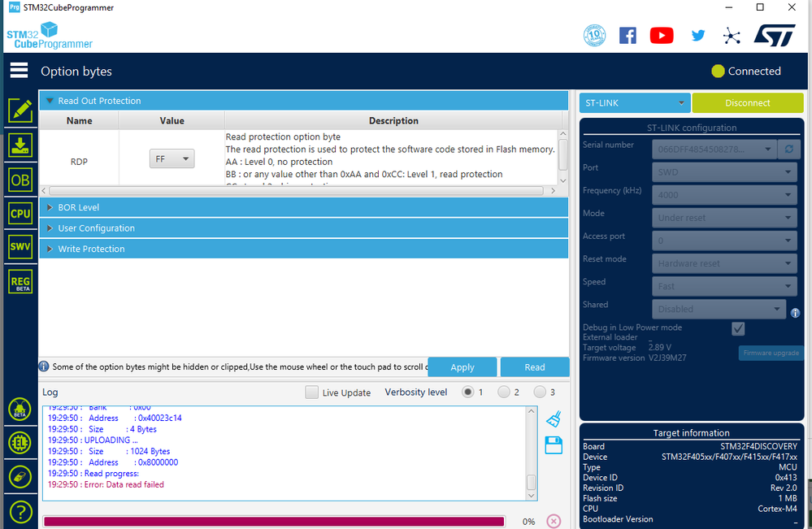Open the Shared Disabled dropdown
This screenshot has height=529, width=812.
(x=719, y=309)
